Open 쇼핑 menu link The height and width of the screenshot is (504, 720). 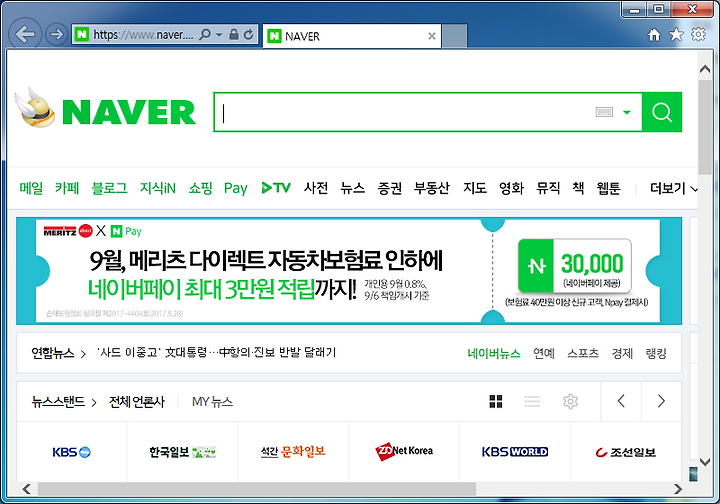(200, 188)
